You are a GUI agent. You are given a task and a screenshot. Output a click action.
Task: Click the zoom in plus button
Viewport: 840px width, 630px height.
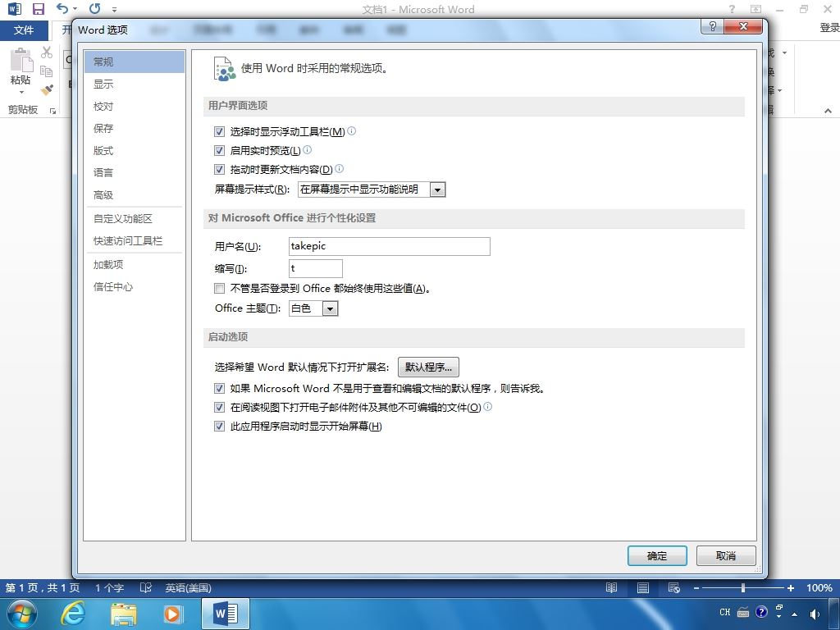pyautogui.click(x=790, y=588)
